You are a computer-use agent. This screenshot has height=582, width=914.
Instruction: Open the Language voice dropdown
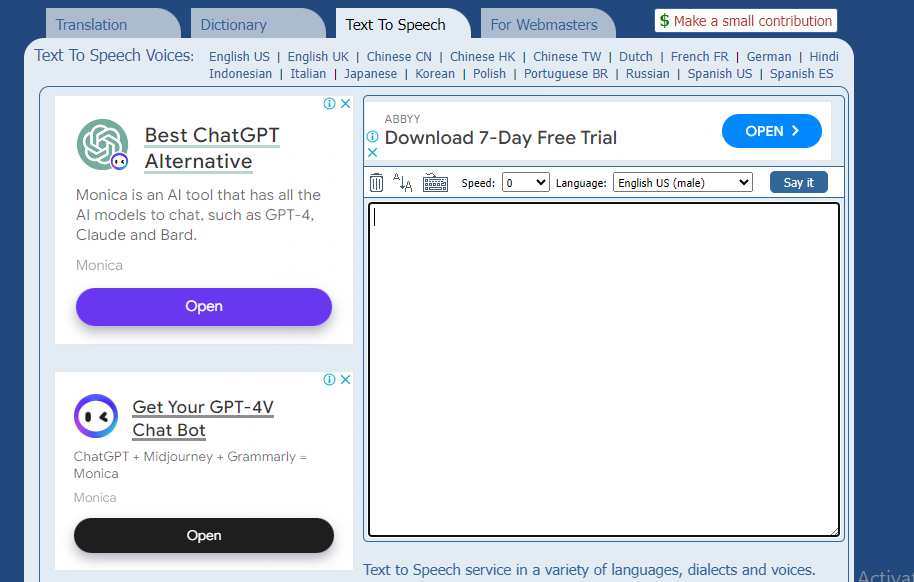(682, 182)
